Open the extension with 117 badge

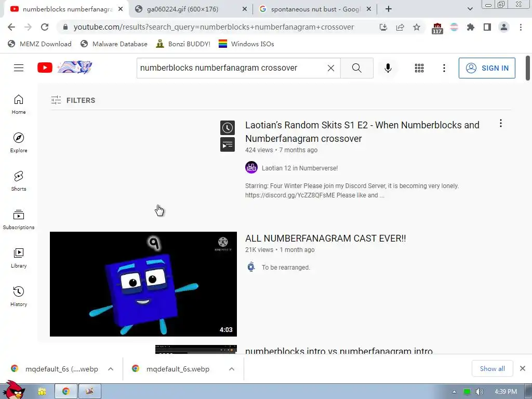pyautogui.click(x=437, y=28)
